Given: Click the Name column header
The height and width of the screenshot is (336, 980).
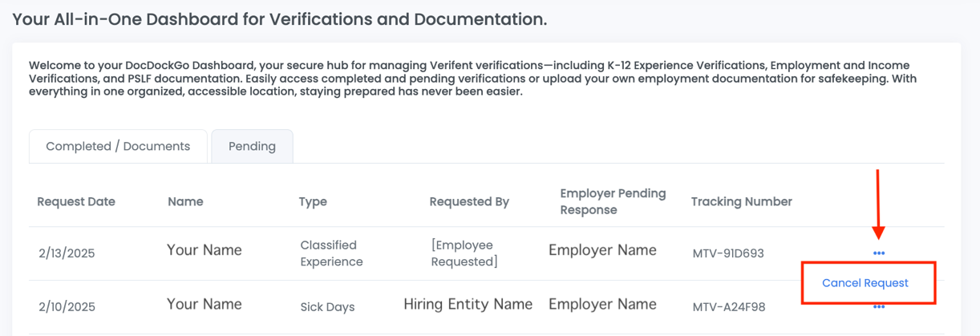Looking at the screenshot, I should click(x=185, y=202).
